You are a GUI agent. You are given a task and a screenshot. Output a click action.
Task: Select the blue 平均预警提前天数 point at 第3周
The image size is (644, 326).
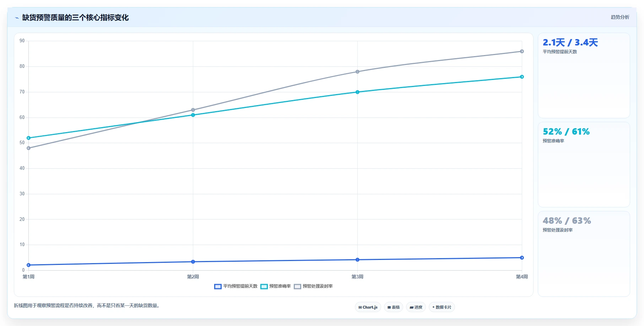[357, 260]
